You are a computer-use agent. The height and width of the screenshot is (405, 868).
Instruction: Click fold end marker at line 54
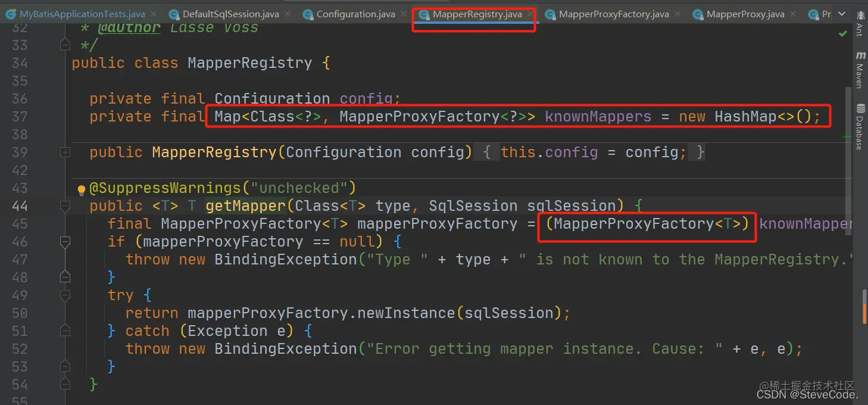(65, 384)
